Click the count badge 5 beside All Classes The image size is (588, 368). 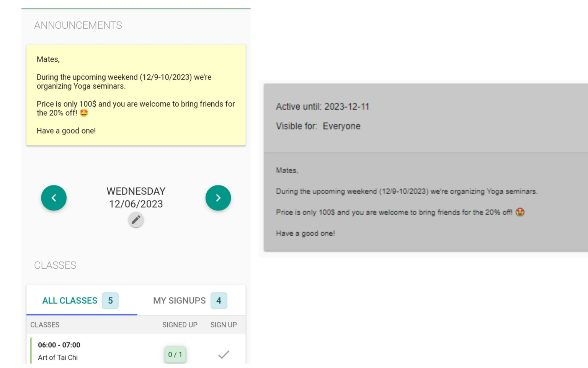[110, 301]
